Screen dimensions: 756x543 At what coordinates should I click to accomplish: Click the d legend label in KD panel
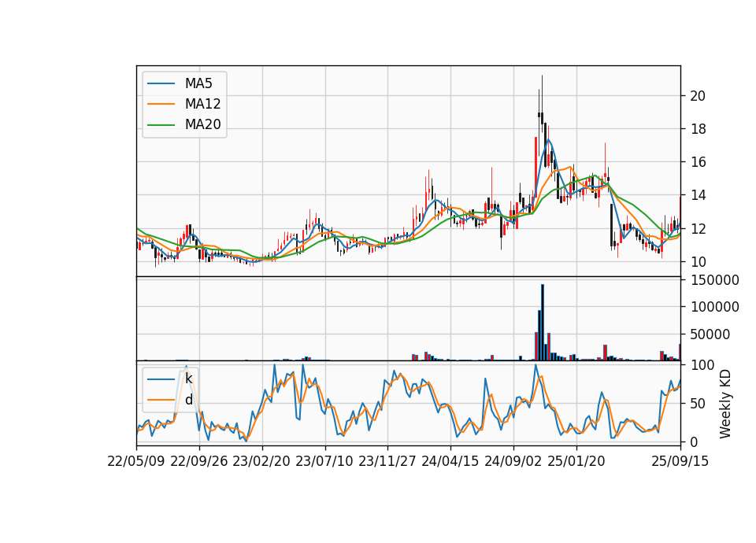pyautogui.click(x=188, y=400)
